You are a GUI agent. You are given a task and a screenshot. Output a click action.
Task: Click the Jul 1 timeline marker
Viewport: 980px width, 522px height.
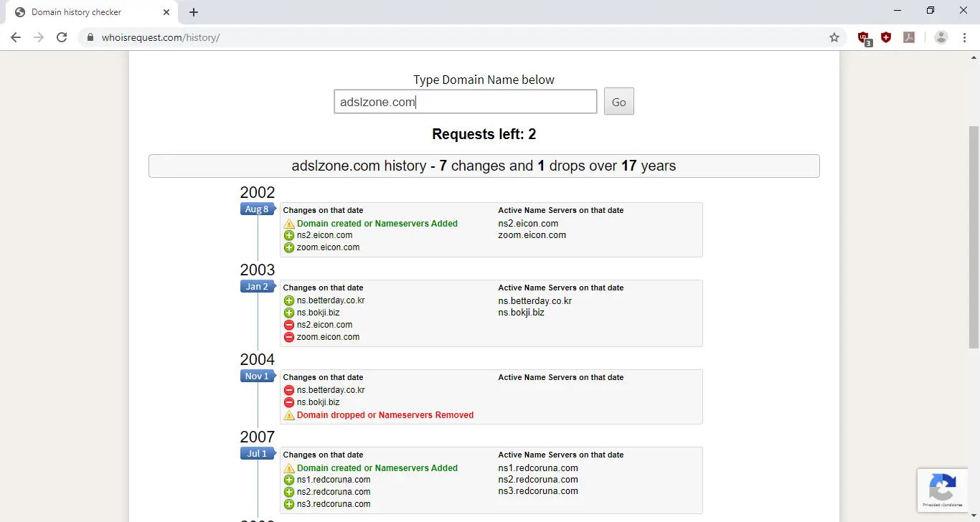[x=258, y=454]
